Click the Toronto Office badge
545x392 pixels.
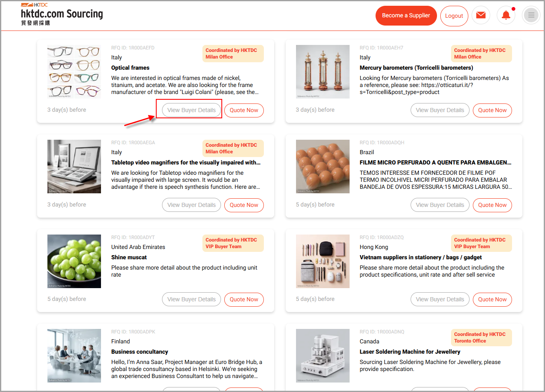482,338
